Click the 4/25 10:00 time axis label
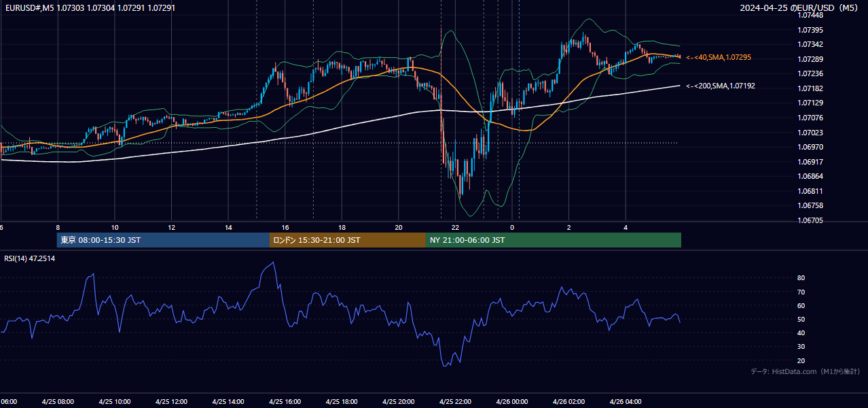Screen dimensions: 868x408 pos(114,401)
